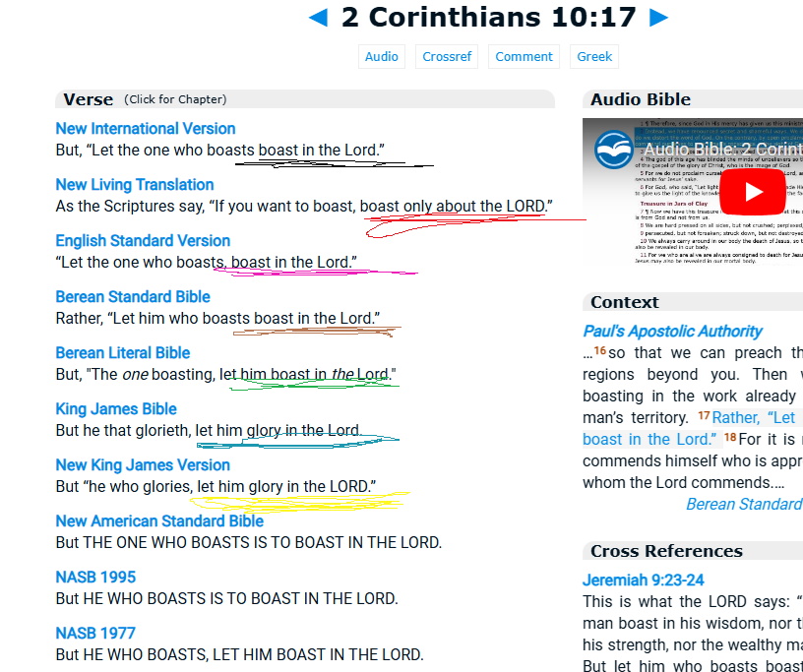Click Paul's Apostolic Authority in Context panel

(672, 331)
